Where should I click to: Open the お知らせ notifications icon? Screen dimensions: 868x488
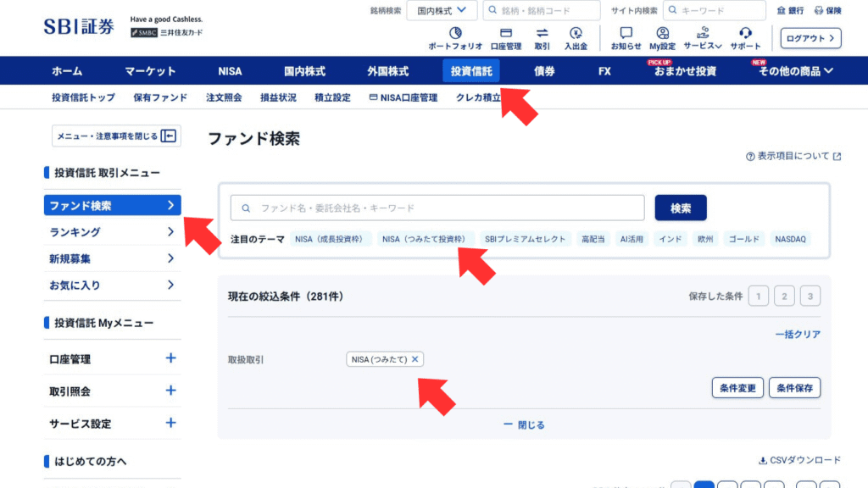coord(626,38)
